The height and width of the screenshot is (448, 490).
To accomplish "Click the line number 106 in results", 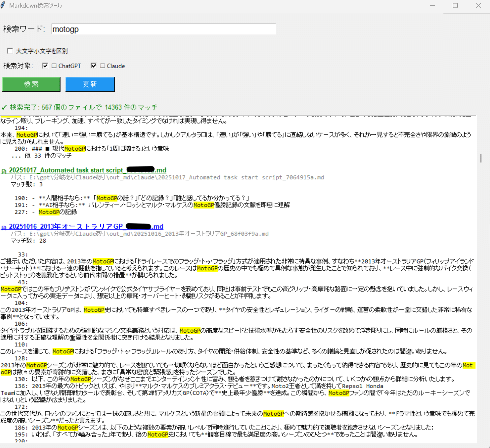I will (x=21, y=324).
